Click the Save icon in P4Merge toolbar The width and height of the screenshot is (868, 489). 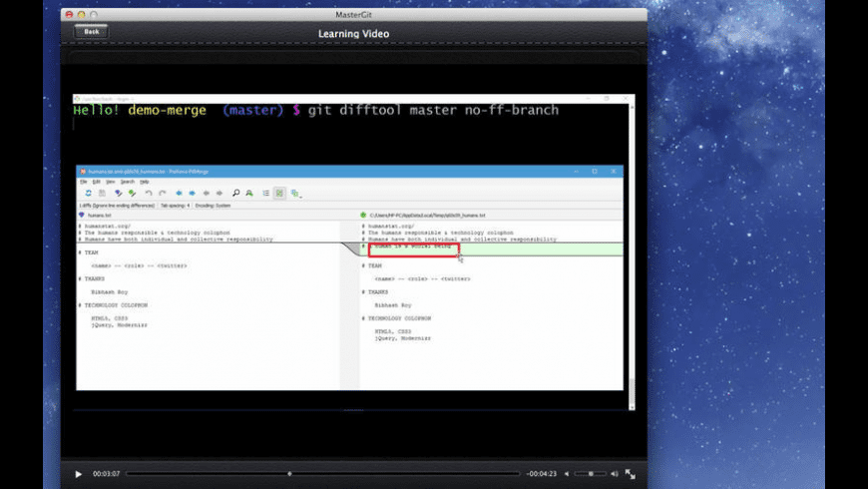(102, 193)
